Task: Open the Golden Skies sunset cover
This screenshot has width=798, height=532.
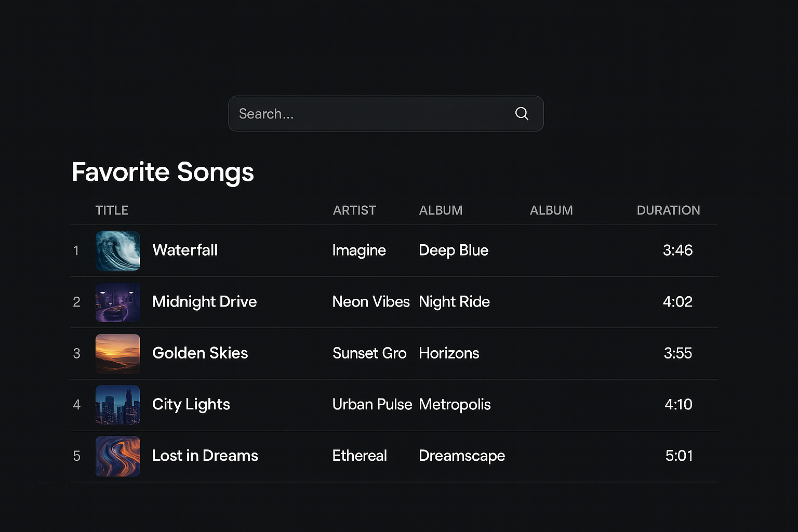Action: coord(118,354)
